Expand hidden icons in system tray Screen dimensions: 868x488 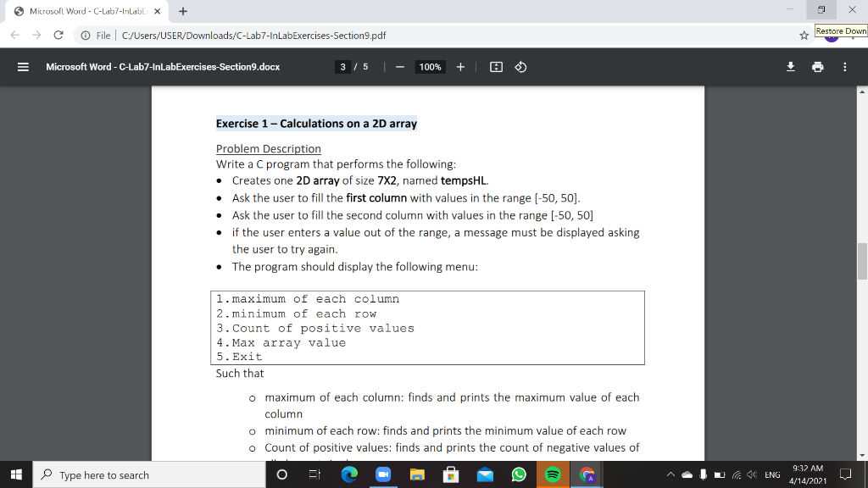tap(670, 475)
